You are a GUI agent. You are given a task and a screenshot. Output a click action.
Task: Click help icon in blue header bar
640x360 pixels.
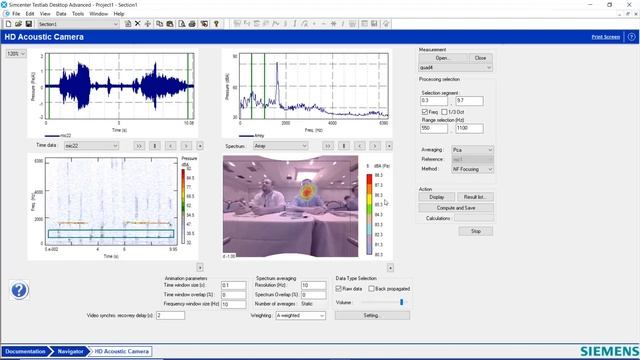pyautogui.click(x=631, y=37)
